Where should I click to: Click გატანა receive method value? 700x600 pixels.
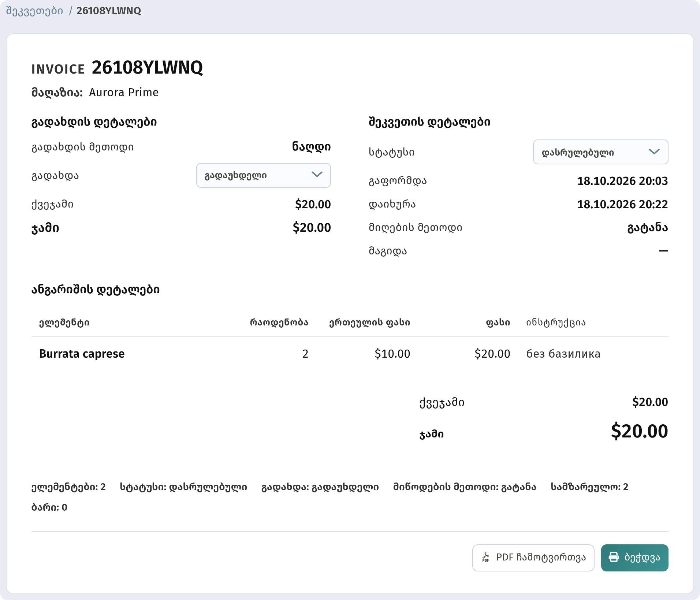point(648,228)
